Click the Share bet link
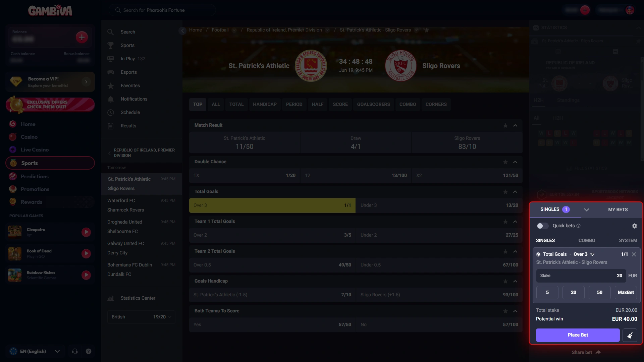Image resolution: width=644 pixels, height=362 pixels. click(x=586, y=352)
